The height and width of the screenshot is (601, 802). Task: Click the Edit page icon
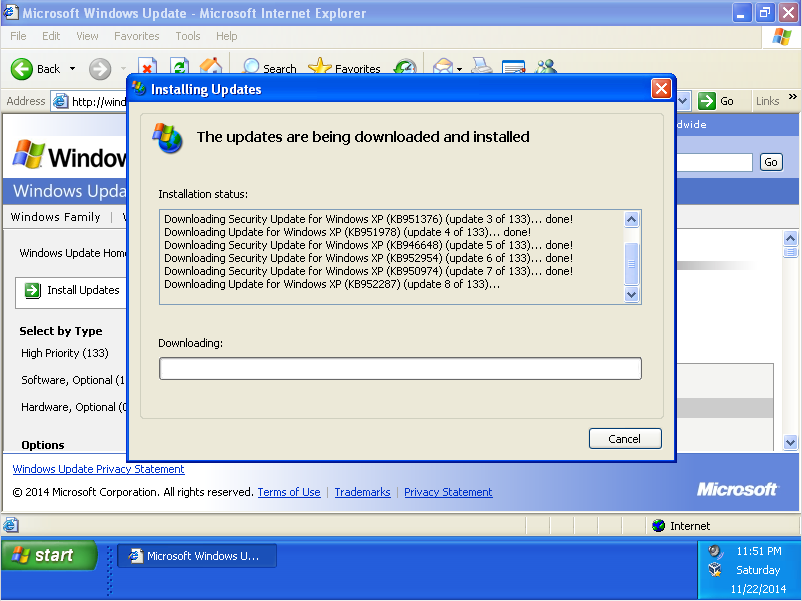(514, 66)
